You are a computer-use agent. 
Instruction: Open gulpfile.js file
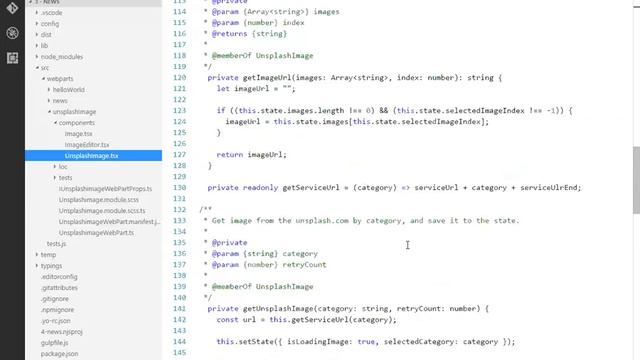point(55,343)
